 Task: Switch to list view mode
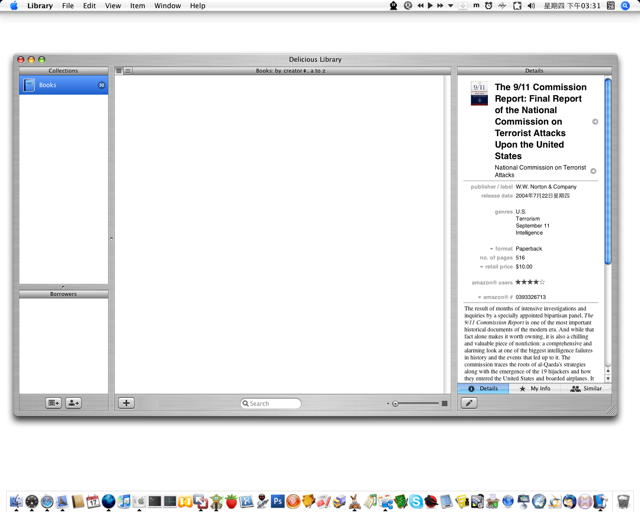pos(128,71)
